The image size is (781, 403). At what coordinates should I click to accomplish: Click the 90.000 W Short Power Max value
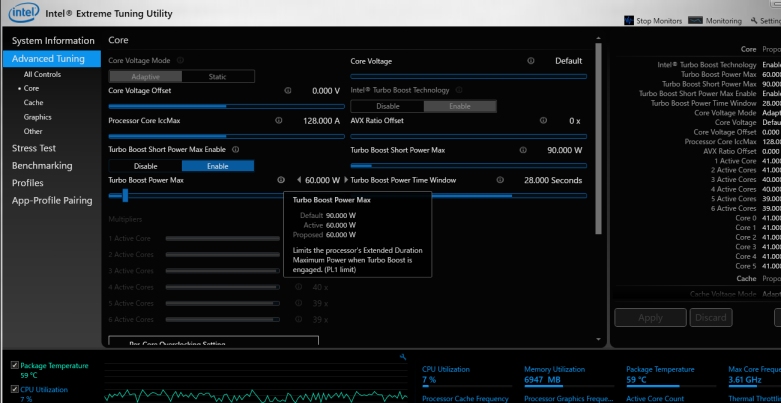pos(564,150)
